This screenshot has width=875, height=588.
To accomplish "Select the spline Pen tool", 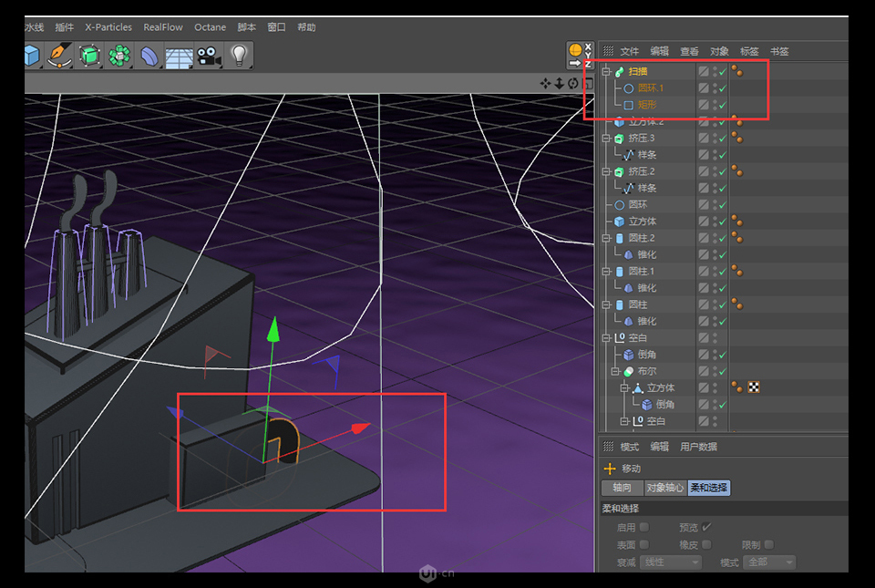I will pyautogui.click(x=57, y=55).
